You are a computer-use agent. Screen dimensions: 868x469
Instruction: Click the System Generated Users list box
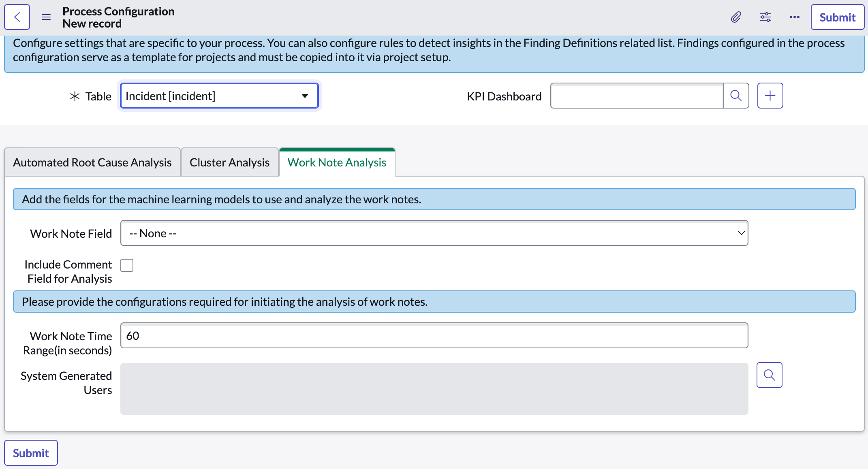434,389
